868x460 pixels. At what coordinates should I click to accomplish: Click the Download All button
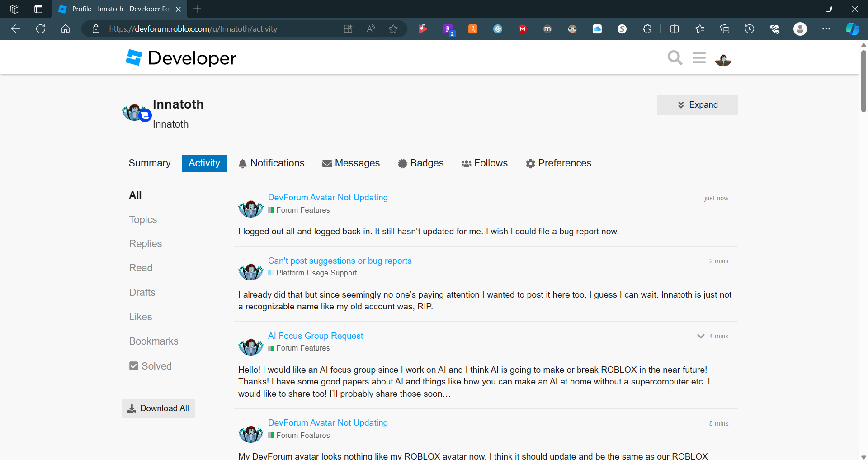(158, 408)
